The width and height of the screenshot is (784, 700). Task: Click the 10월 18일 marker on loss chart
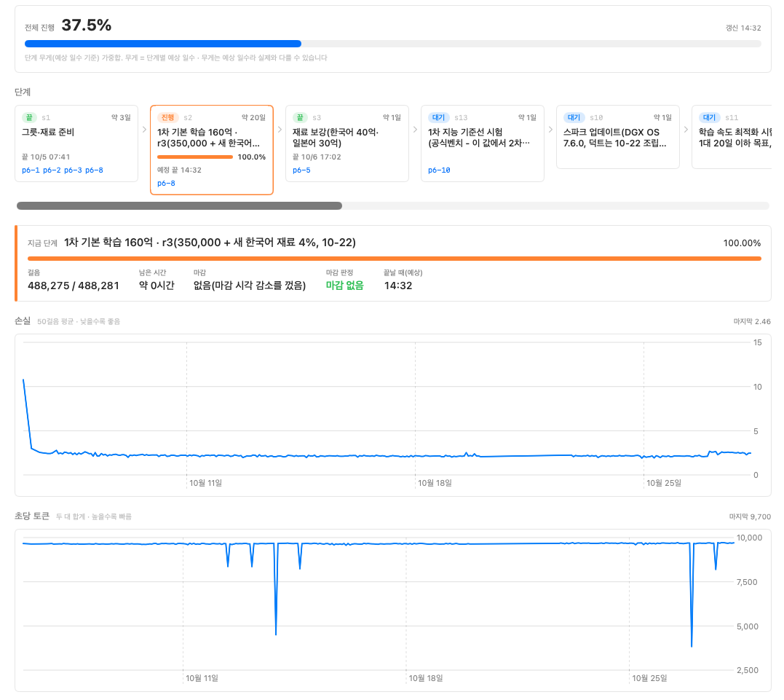tap(435, 483)
